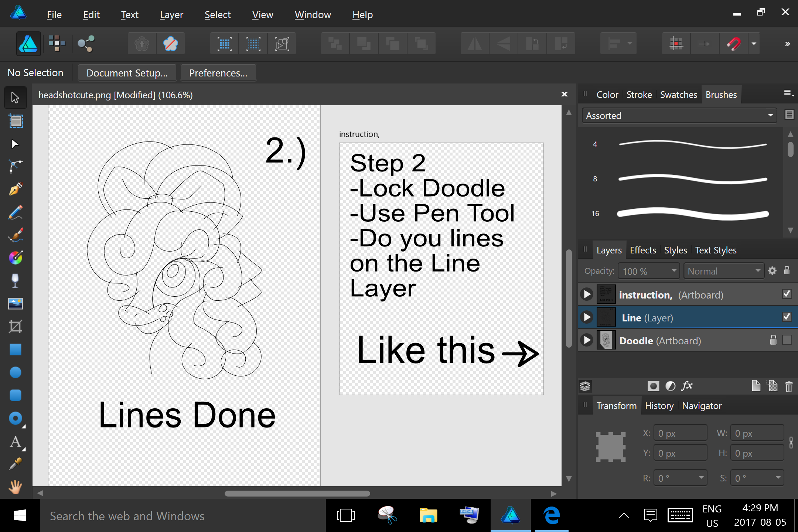Screen dimensions: 798x532
Task: Flip the selection horizontally from the toolbar
Action: pos(474,44)
